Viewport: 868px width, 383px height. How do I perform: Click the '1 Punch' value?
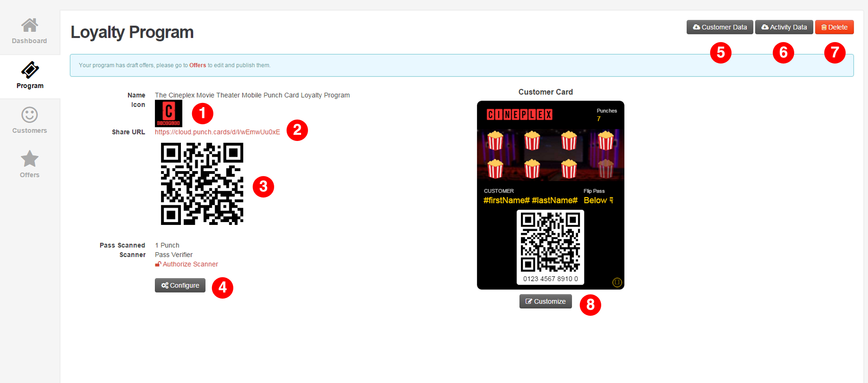click(167, 245)
